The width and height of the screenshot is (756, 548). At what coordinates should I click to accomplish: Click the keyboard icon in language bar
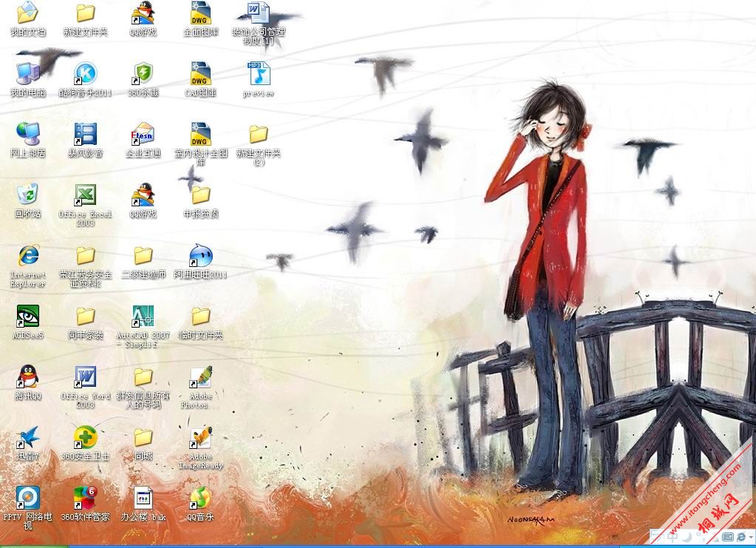coord(727,536)
